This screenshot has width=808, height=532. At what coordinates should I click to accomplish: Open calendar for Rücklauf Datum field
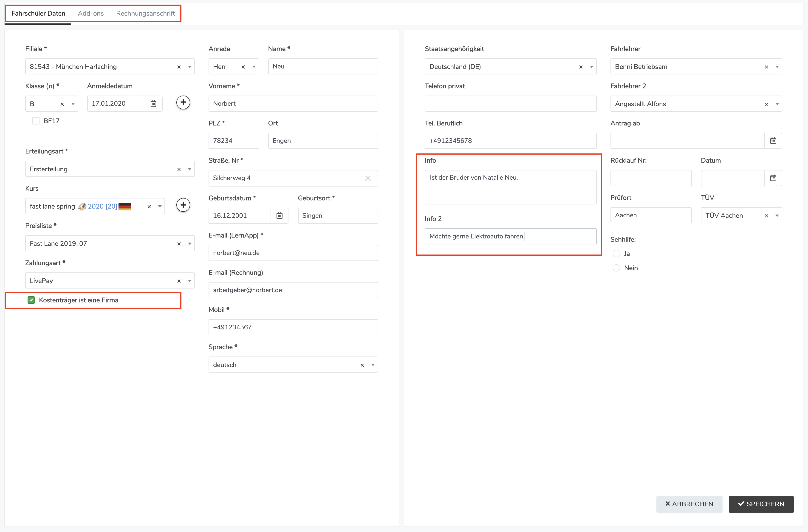[773, 178]
